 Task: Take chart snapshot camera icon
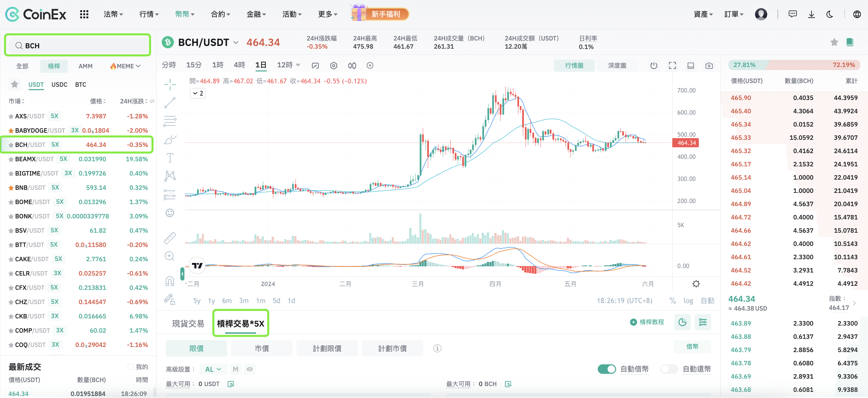pos(709,65)
